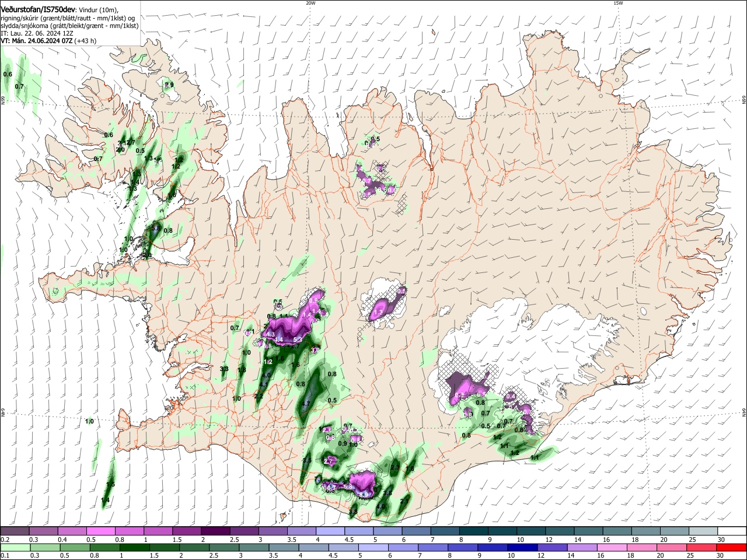Click the 20W longitude label
This screenshot has height=560, width=747.
click(x=310, y=3)
